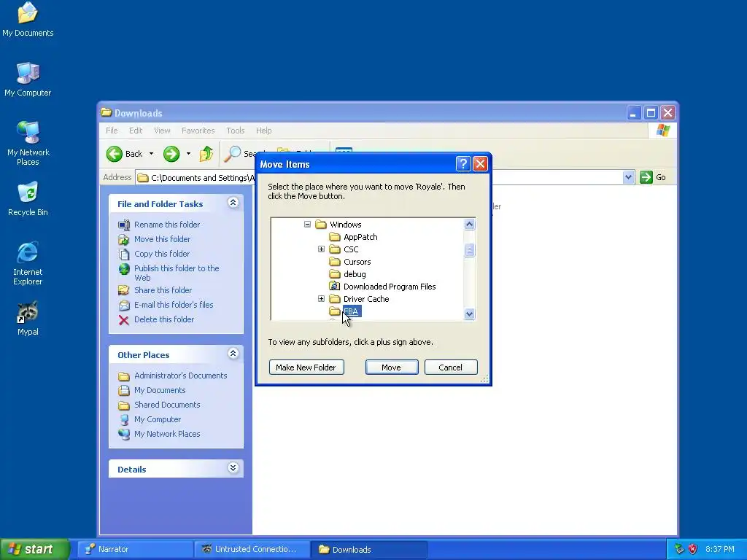
Task: Click the Make New Folder button
Action: click(x=306, y=367)
